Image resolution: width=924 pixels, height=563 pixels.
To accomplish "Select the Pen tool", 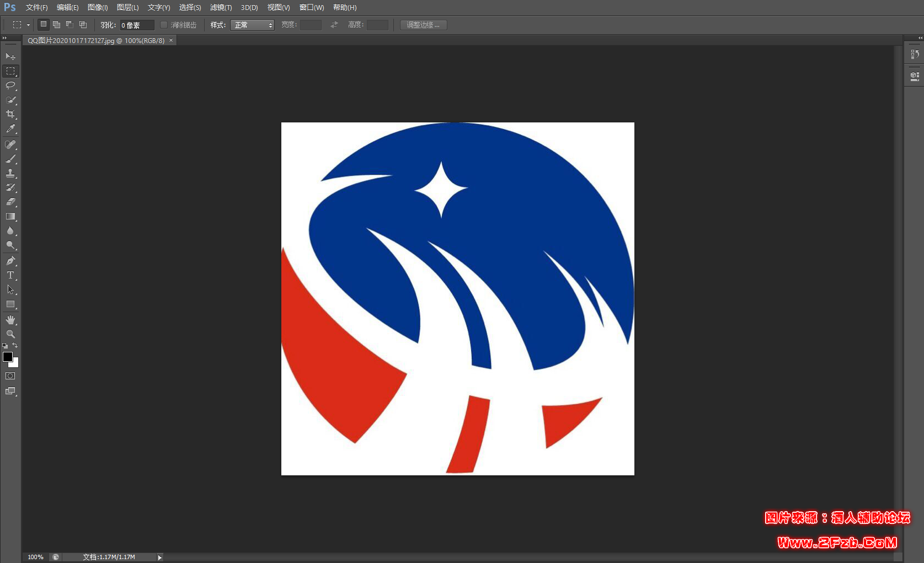I will pyautogui.click(x=10, y=261).
